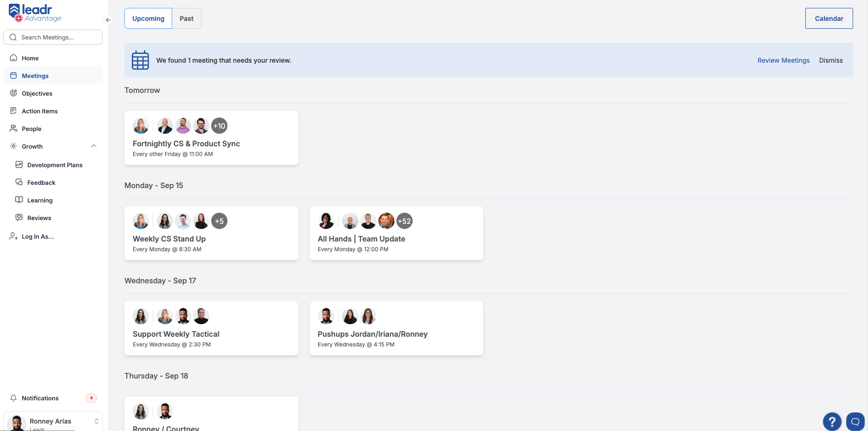
Task: Open Reviews via its sidebar icon
Action: click(19, 217)
